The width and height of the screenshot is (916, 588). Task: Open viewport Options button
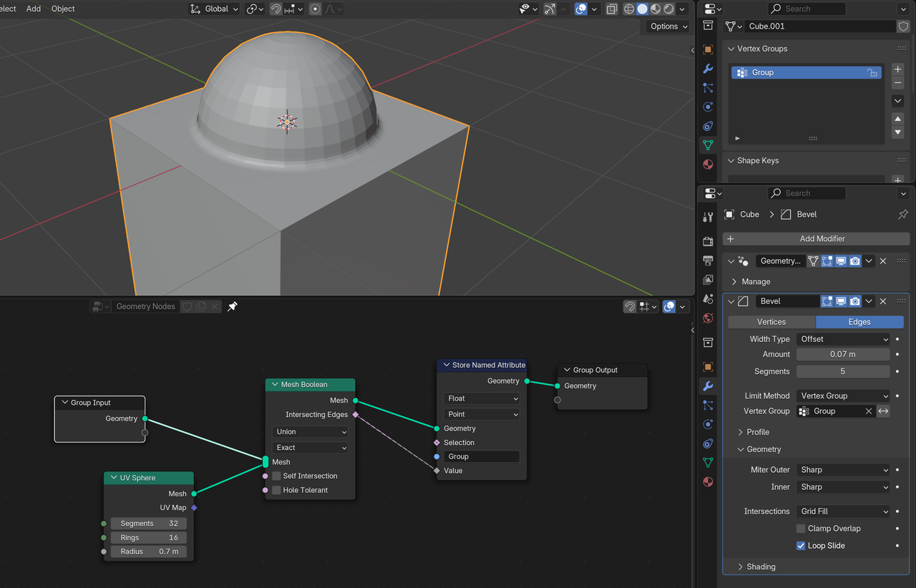tap(668, 26)
